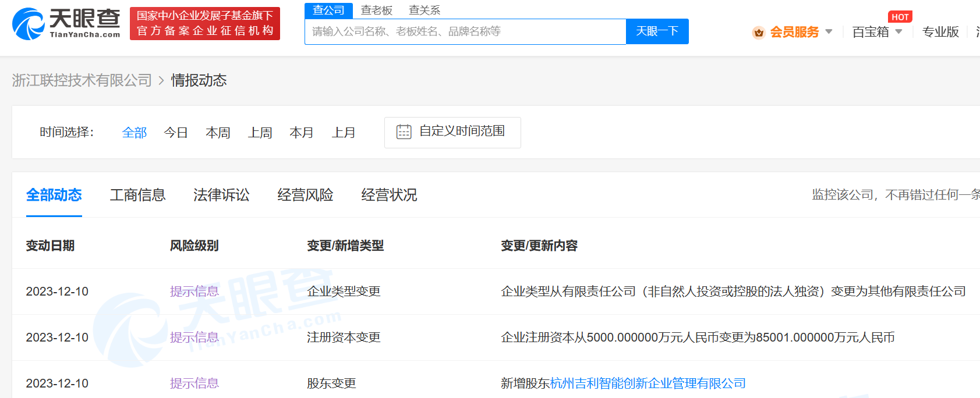Expand the 会员服务 dropdown arrow
The height and width of the screenshot is (398, 980).
click(829, 31)
